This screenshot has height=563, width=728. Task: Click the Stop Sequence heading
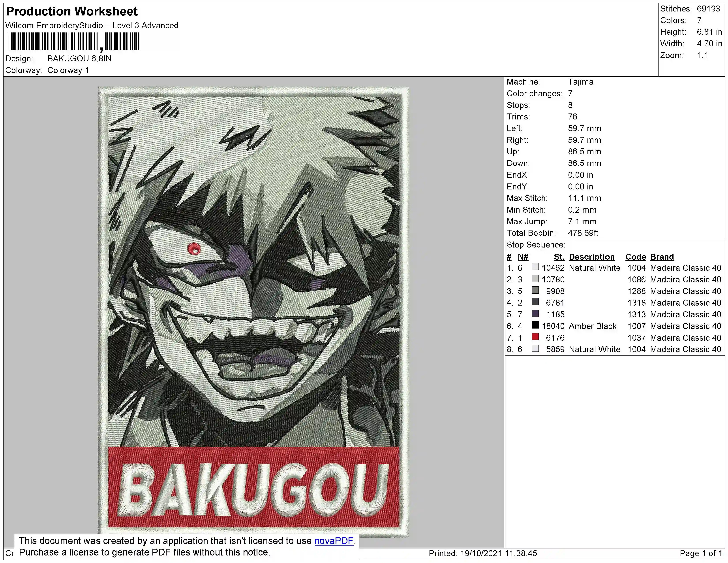(x=536, y=245)
